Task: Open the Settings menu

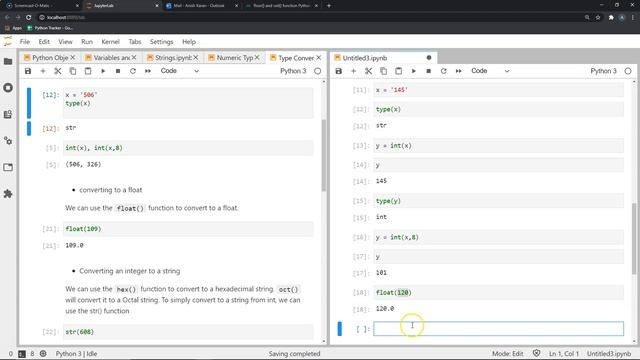Action: [162, 42]
